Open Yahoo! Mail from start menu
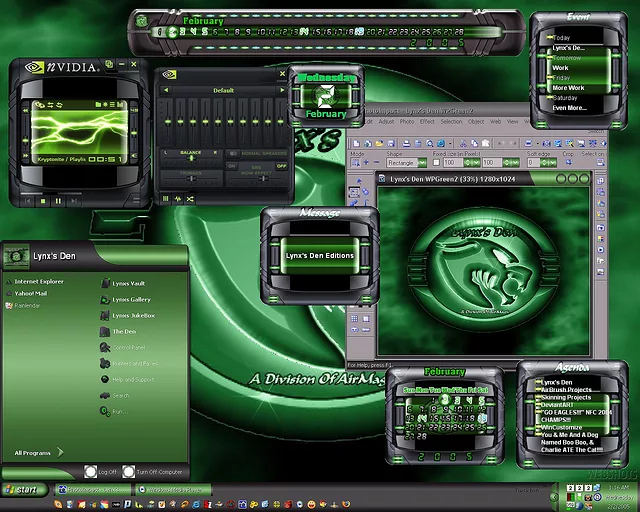The width and height of the screenshot is (640, 512). click(x=27, y=293)
